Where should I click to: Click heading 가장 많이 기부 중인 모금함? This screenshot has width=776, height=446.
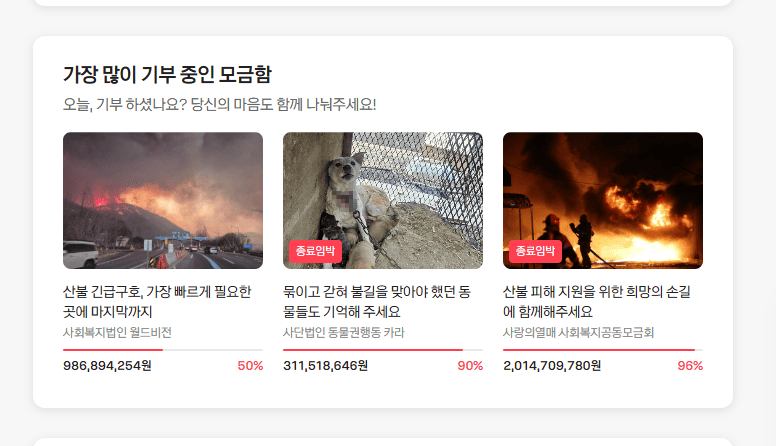tap(167, 75)
